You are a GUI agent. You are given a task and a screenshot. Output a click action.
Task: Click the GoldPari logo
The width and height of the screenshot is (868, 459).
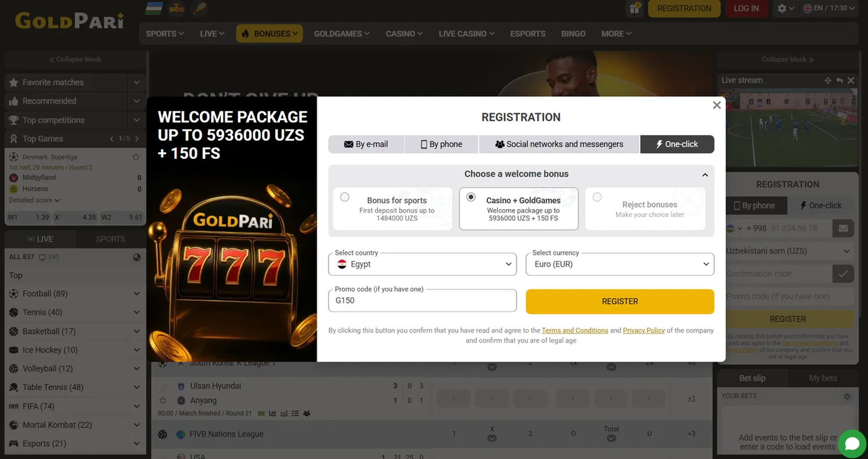[69, 21]
